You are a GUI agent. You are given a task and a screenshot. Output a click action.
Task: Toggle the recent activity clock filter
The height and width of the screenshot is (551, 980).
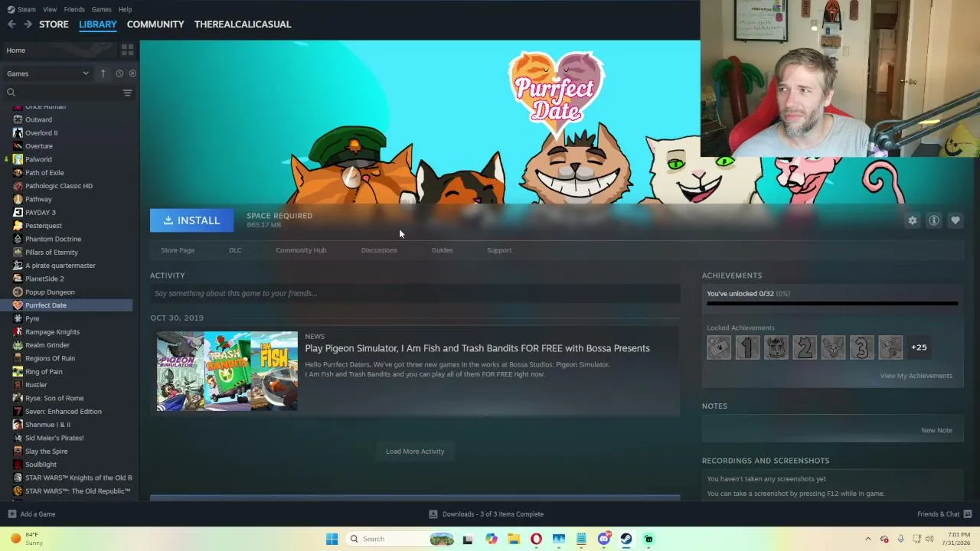pyautogui.click(x=119, y=73)
